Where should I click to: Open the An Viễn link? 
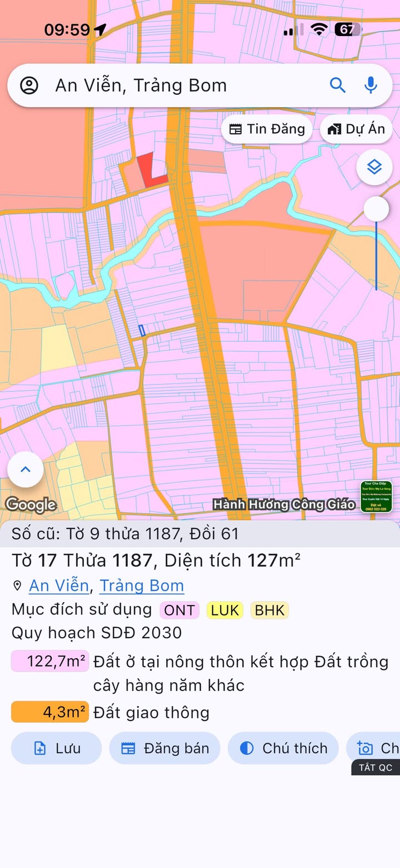(x=59, y=586)
